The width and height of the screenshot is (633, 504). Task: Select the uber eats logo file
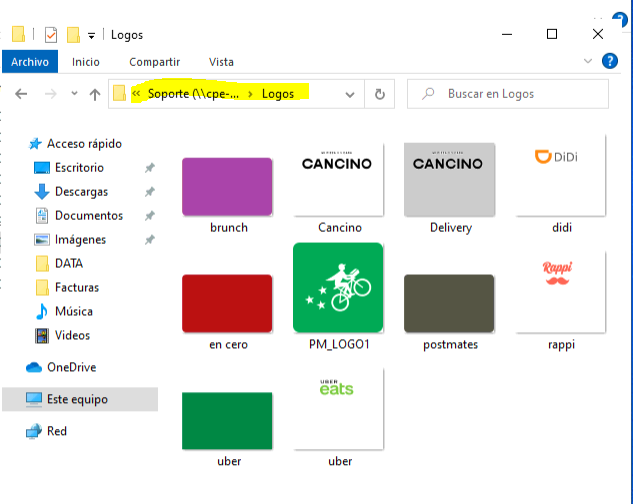[338, 409]
